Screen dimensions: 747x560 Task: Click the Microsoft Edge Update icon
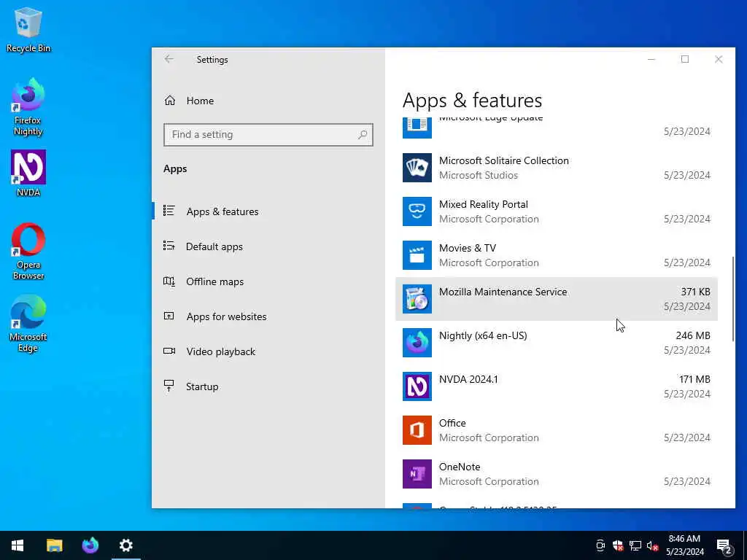click(x=417, y=128)
